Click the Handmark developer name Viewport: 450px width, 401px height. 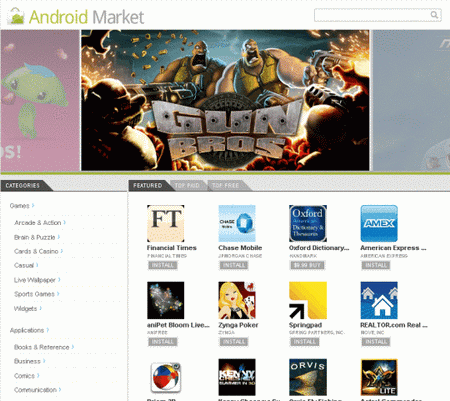coord(303,256)
